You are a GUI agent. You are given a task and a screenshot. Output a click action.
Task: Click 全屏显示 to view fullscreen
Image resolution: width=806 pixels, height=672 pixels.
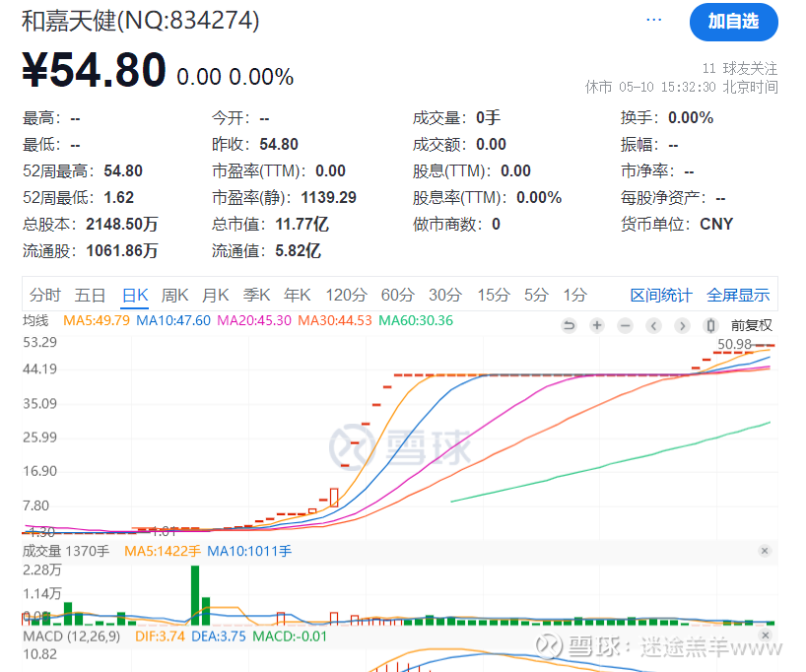tap(738, 295)
